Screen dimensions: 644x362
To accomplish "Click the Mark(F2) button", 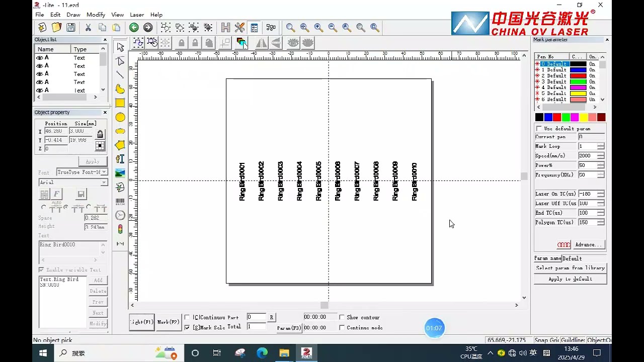I will click(169, 322).
